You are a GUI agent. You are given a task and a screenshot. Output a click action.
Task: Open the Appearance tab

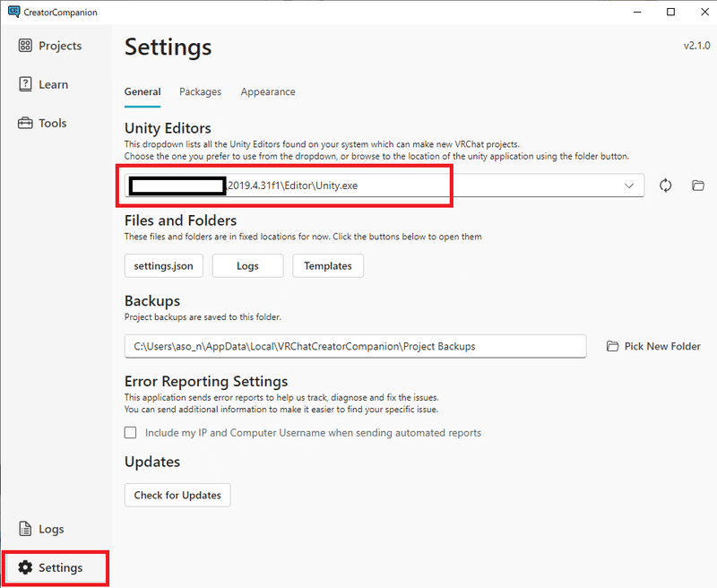268,92
